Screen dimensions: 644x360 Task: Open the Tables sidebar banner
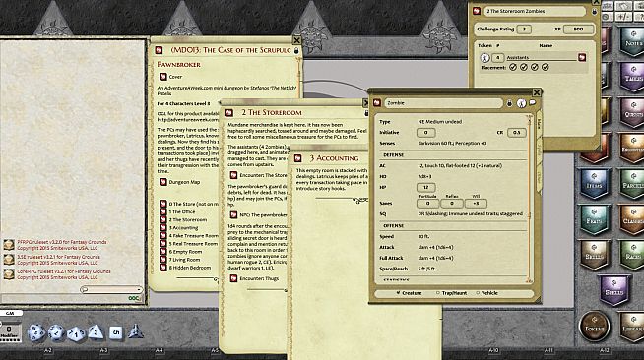(x=632, y=78)
